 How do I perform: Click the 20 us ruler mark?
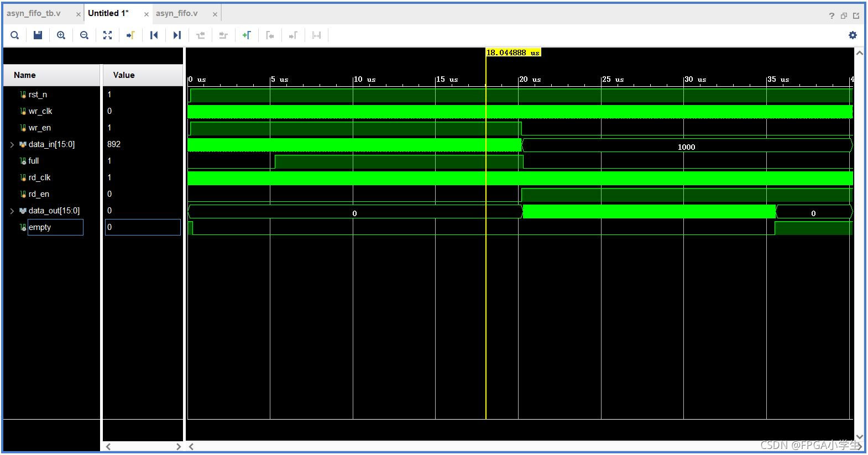click(x=530, y=80)
